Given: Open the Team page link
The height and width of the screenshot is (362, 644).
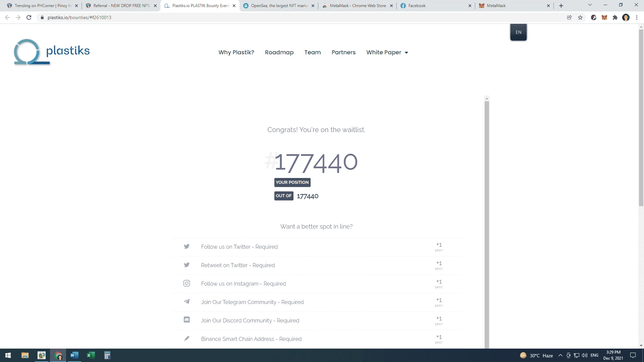Looking at the screenshot, I should click(313, 52).
